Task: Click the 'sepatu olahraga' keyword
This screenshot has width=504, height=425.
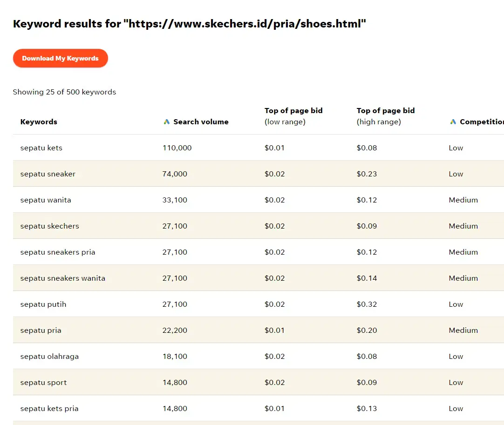Action: [49, 356]
